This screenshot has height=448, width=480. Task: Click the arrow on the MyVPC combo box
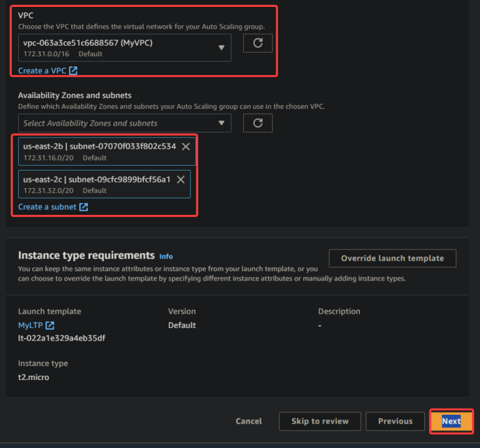(221, 47)
